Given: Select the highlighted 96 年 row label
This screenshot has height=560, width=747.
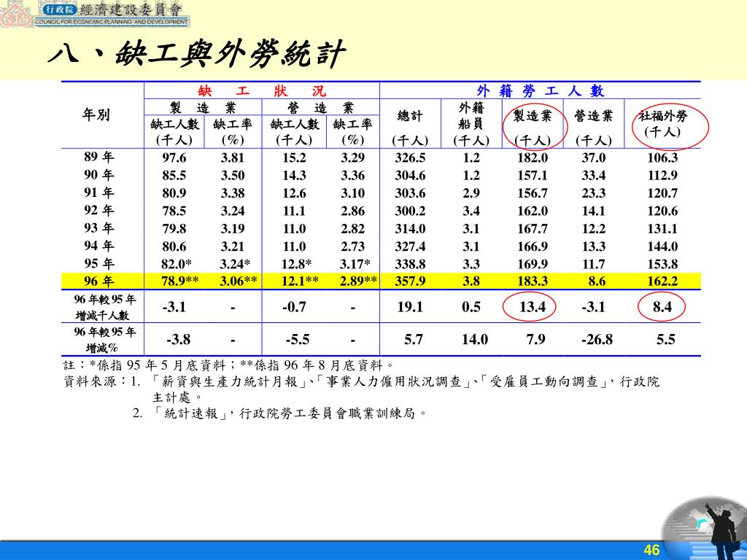Looking at the screenshot, I should [x=98, y=281].
